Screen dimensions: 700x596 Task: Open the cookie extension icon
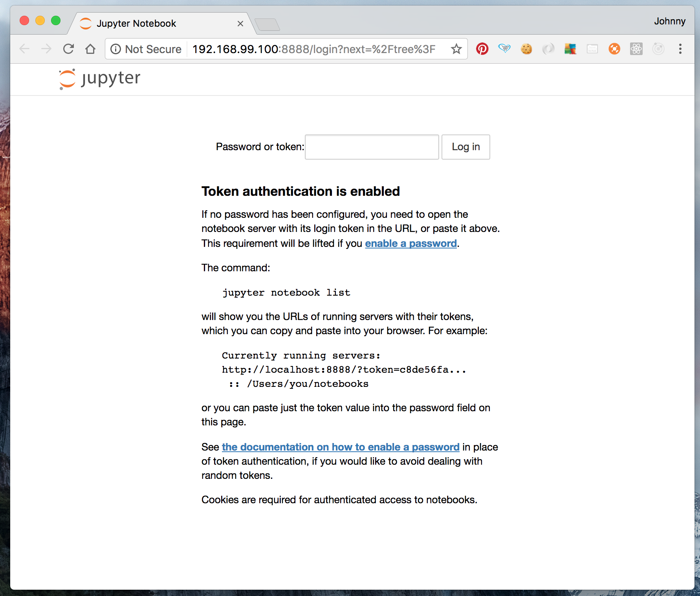(x=526, y=49)
